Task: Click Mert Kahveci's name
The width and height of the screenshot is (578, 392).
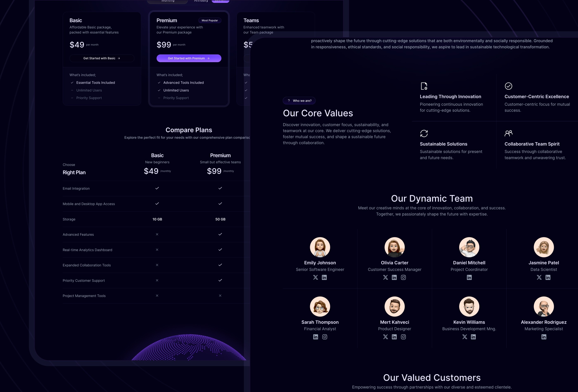Action: 394,322
